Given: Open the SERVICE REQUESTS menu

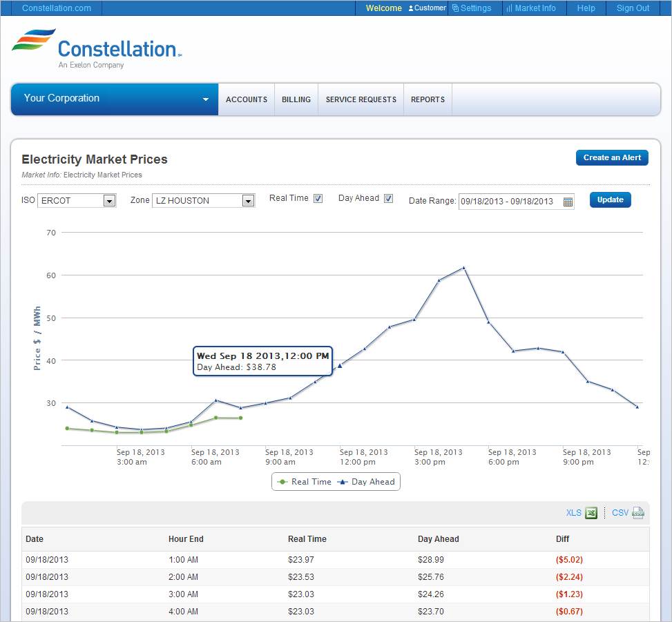Looking at the screenshot, I should (x=361, y=99).
